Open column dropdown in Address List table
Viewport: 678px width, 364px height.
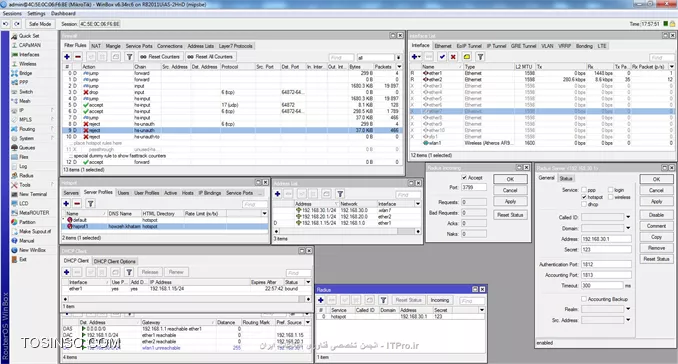coord(418,204)
